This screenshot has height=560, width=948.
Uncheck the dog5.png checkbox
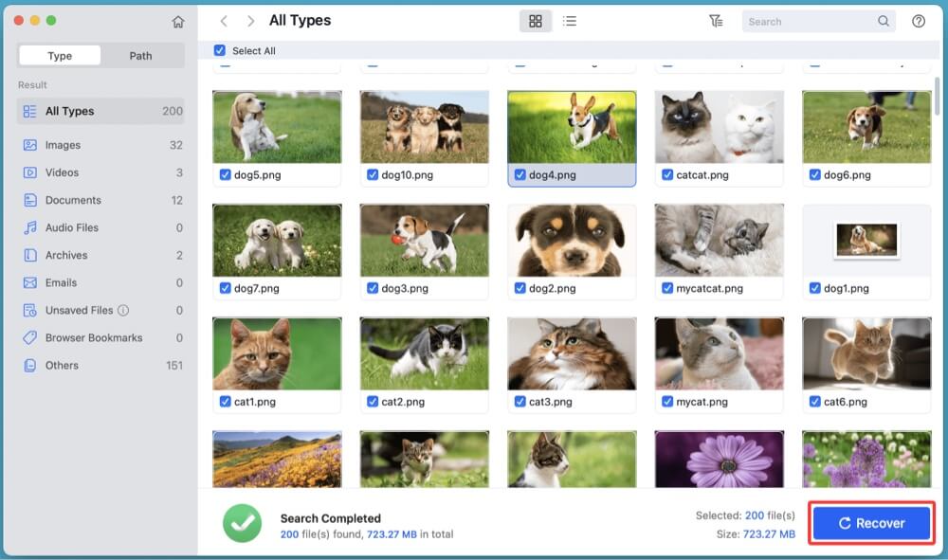225,175
